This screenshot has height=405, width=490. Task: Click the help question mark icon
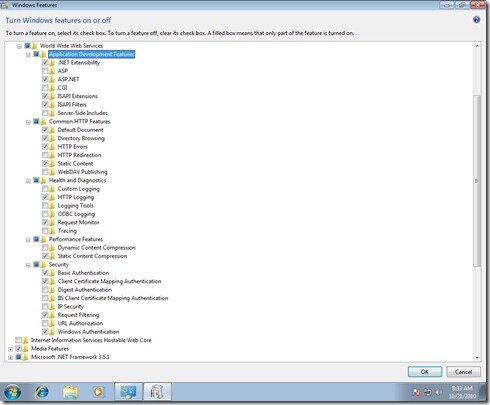[476, 20]
